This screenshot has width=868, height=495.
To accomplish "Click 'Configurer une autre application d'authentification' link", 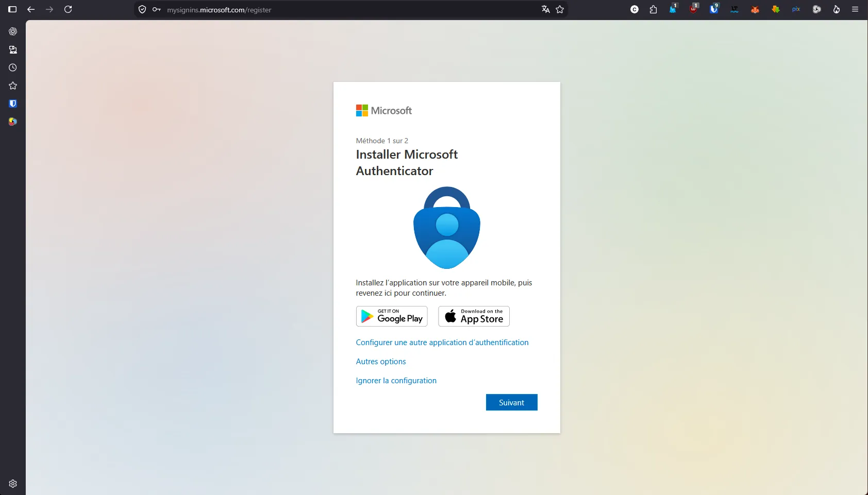I will pos(442,343).
